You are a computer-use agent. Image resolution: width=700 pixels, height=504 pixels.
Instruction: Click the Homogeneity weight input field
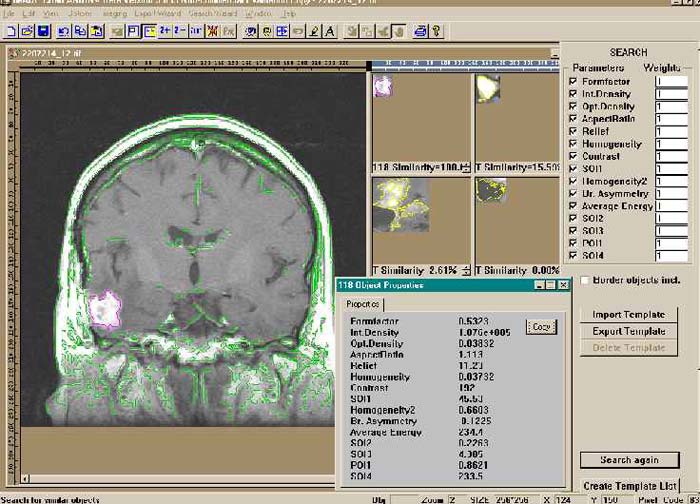(671, 144)
